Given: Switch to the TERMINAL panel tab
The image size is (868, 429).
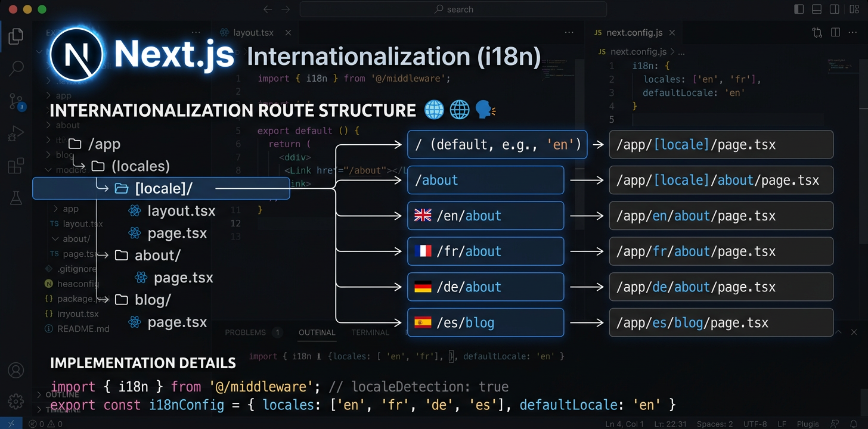Looking at the screenshot, I should coord(370,332).
